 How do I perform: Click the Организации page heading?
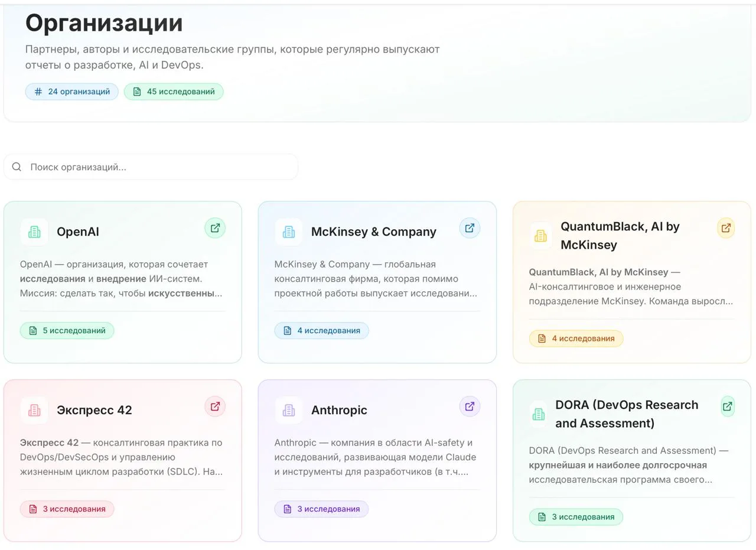[104, 23]
